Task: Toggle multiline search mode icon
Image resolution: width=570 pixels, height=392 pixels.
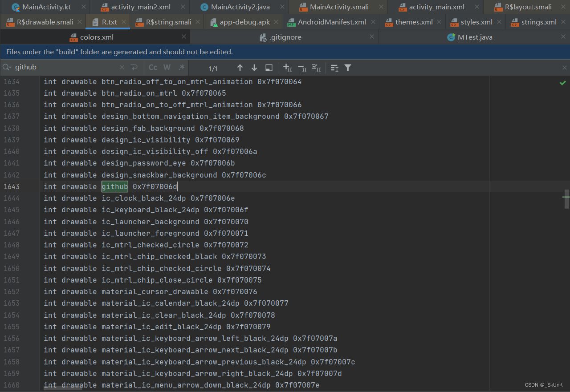Action: click(334, 68)
